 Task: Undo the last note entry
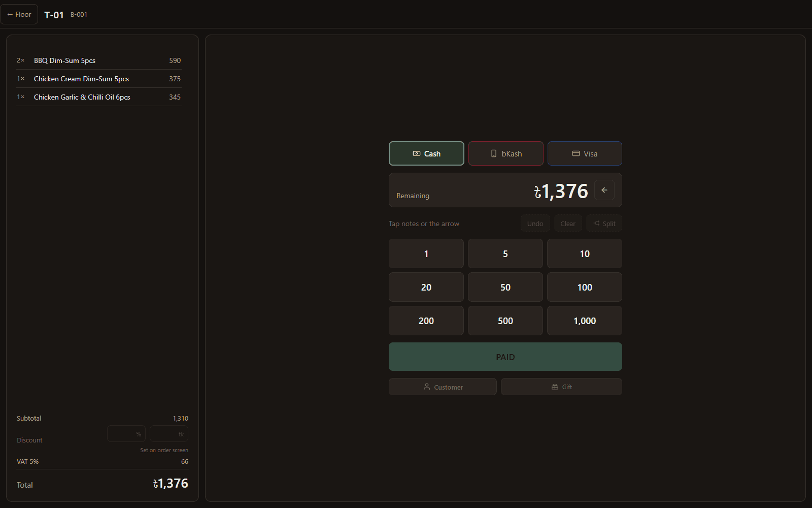(535, 224)
